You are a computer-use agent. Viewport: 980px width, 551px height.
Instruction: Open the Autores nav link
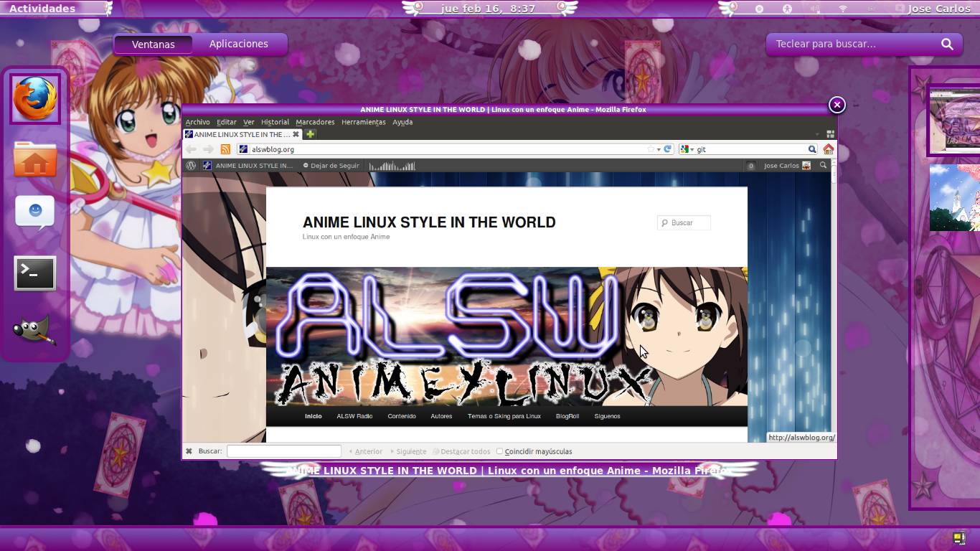point(441,416)
